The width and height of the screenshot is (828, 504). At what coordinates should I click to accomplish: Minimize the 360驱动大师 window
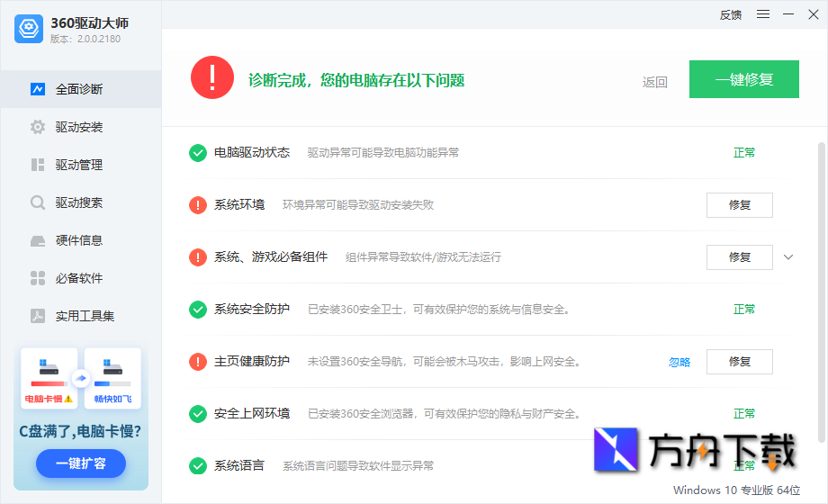pos(788,14)
